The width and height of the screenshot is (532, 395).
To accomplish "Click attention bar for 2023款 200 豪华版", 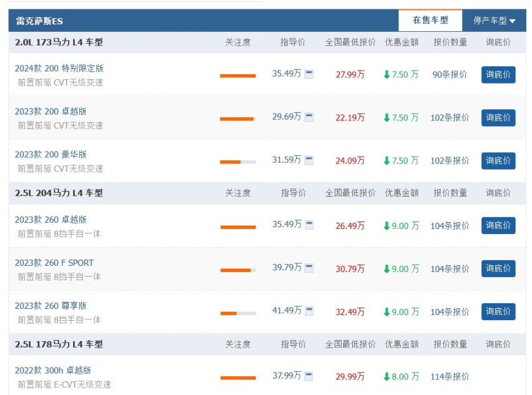I will tap(237, 162).
